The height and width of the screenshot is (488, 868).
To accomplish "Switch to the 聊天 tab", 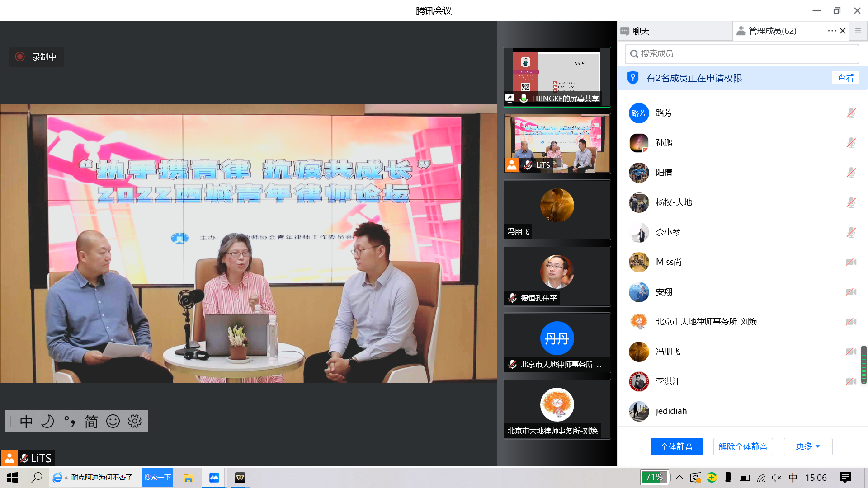I will [641, 31].
